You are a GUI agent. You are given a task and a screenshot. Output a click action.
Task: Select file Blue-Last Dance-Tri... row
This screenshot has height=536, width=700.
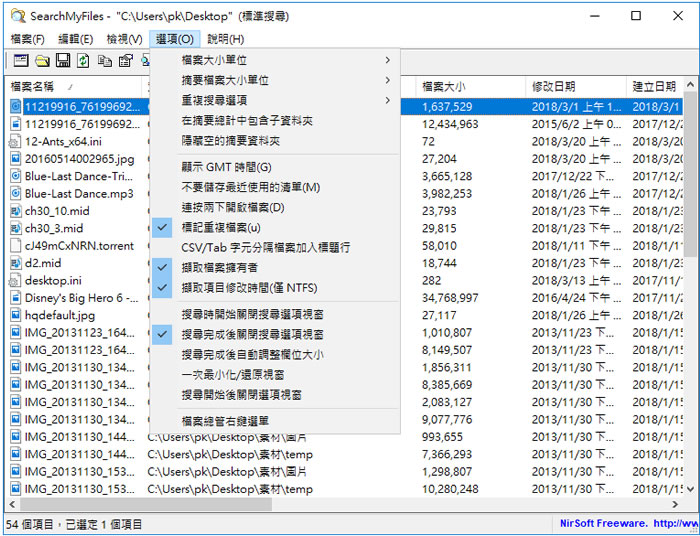point(79,176)
